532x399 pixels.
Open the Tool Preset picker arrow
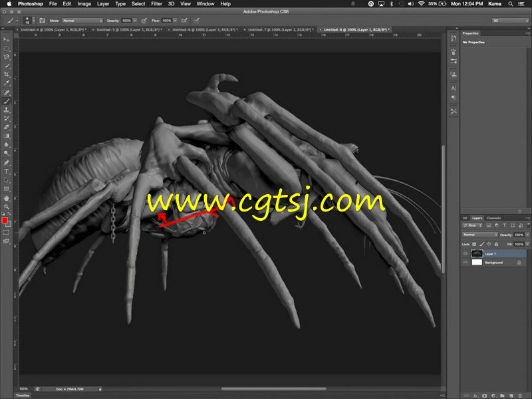pos(17,21)
